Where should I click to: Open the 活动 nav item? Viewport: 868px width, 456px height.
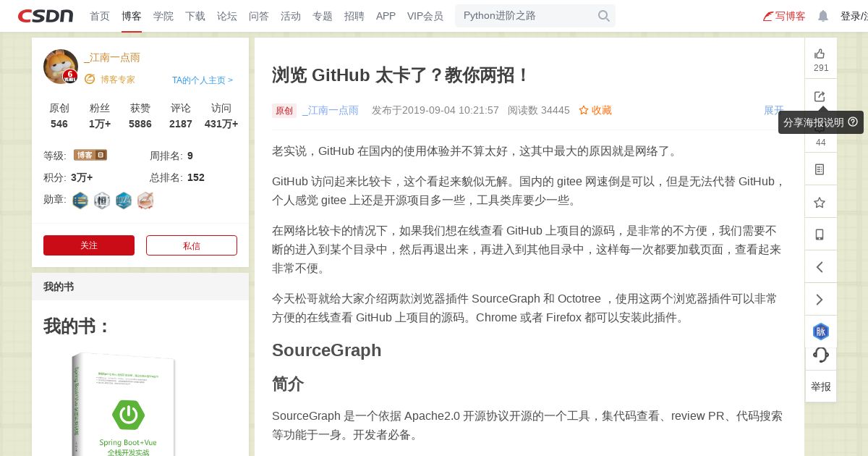pos(291,16)
